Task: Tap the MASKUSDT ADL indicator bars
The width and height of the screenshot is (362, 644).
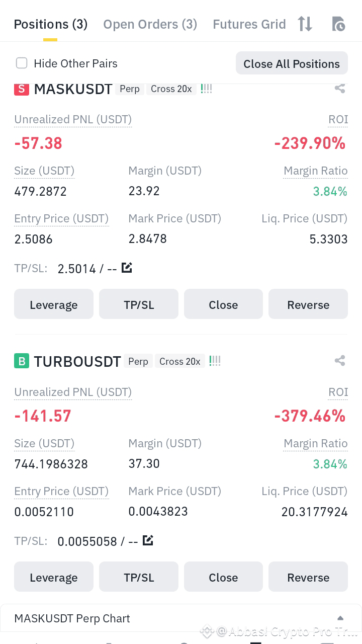Action: [x=206, y=89]
